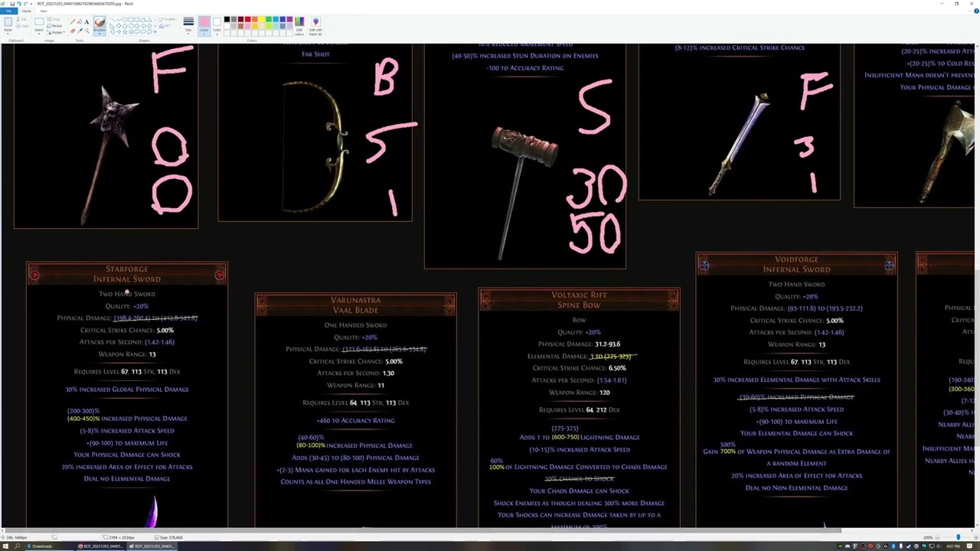Open the Windows Start menu

5,546
